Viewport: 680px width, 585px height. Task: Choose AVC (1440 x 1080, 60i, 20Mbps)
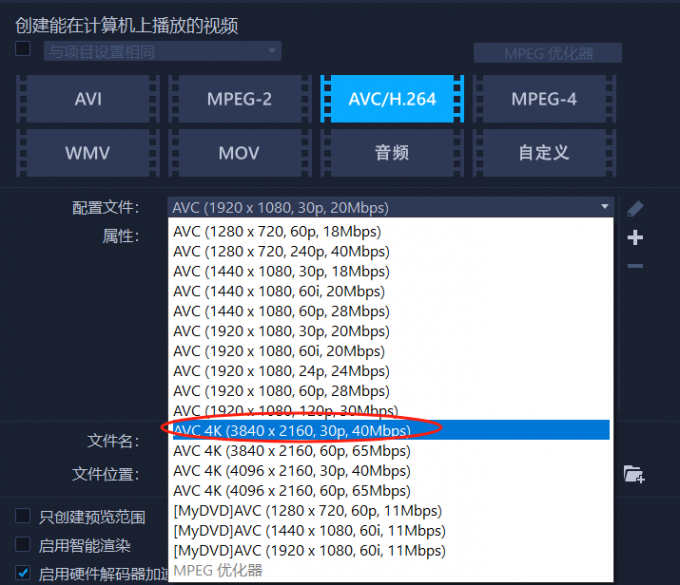coord(391,291)
